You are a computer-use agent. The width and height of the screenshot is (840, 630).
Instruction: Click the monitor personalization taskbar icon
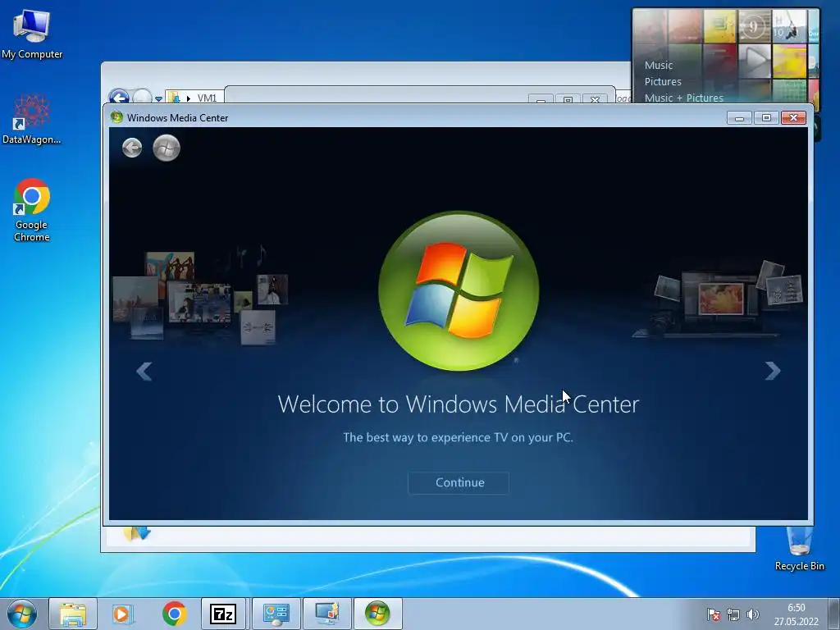326,614
